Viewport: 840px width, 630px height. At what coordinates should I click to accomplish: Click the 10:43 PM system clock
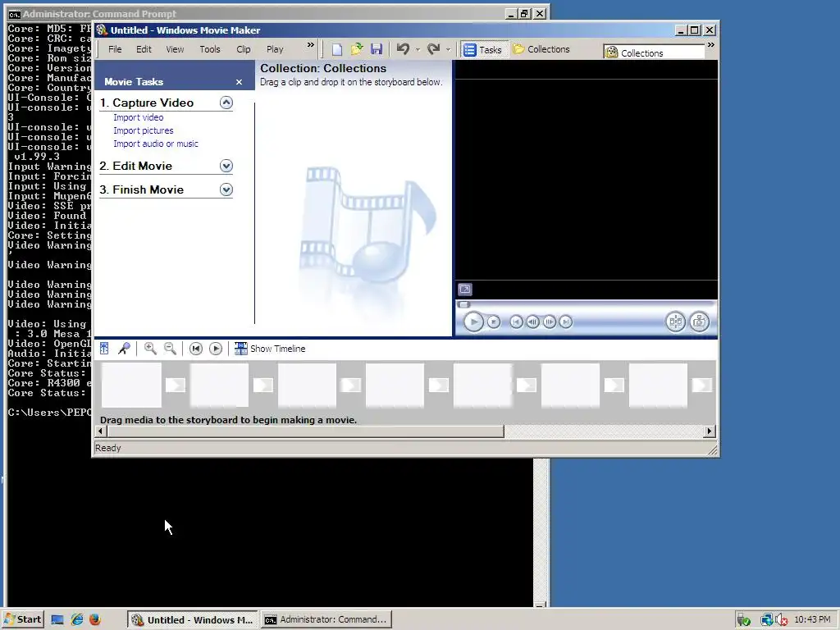coord(812,619)
